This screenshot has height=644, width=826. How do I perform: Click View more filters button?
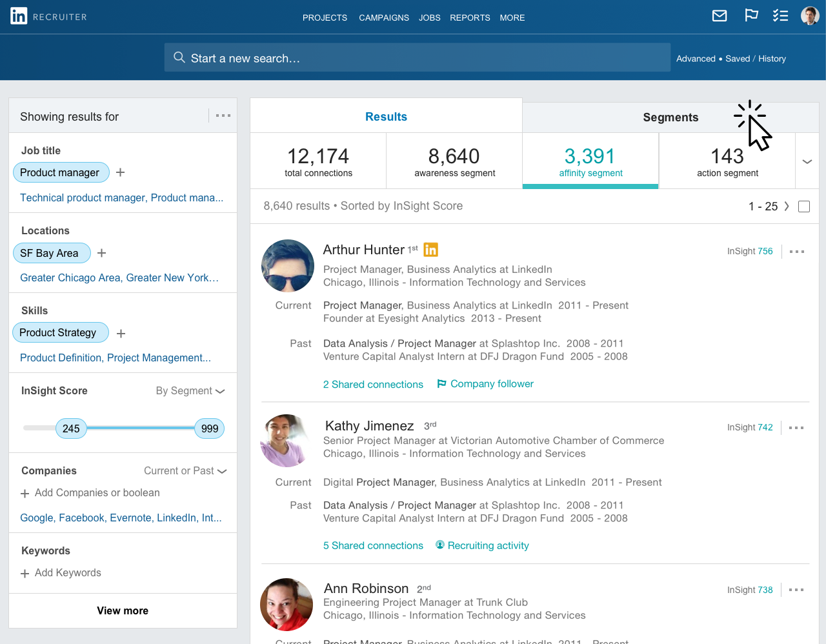tap(123, 610)
